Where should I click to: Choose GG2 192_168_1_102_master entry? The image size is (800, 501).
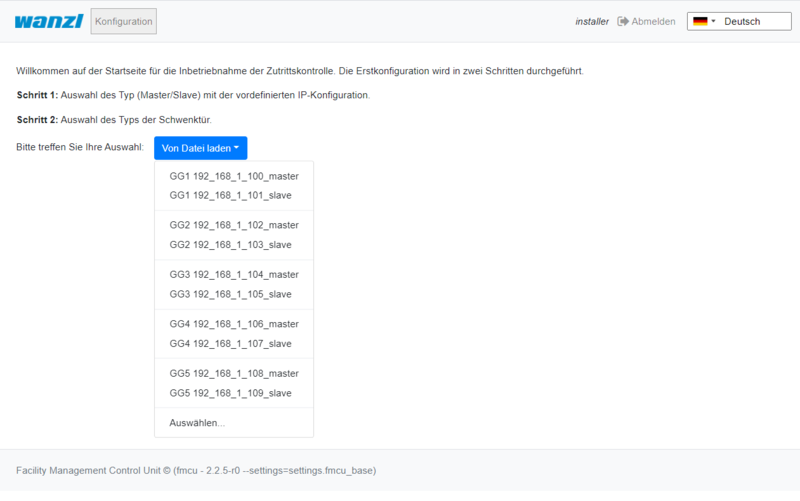tap(234, 225)
